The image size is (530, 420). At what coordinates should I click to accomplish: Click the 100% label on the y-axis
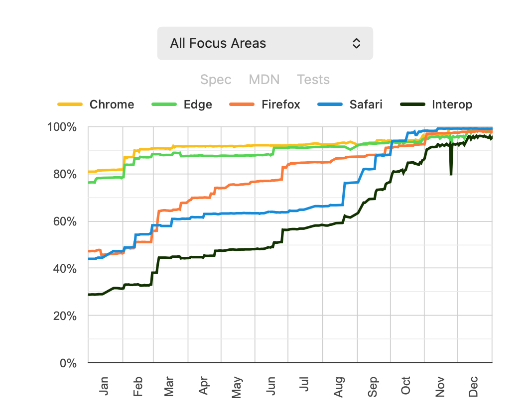62,127
